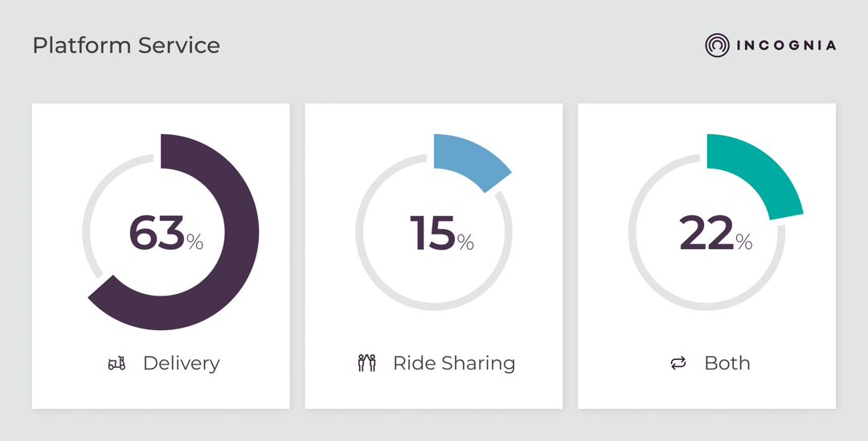This screenshot has height=441, width=868.
Task: Click the 63% value in Delivery chart
Action: [158, 234]
